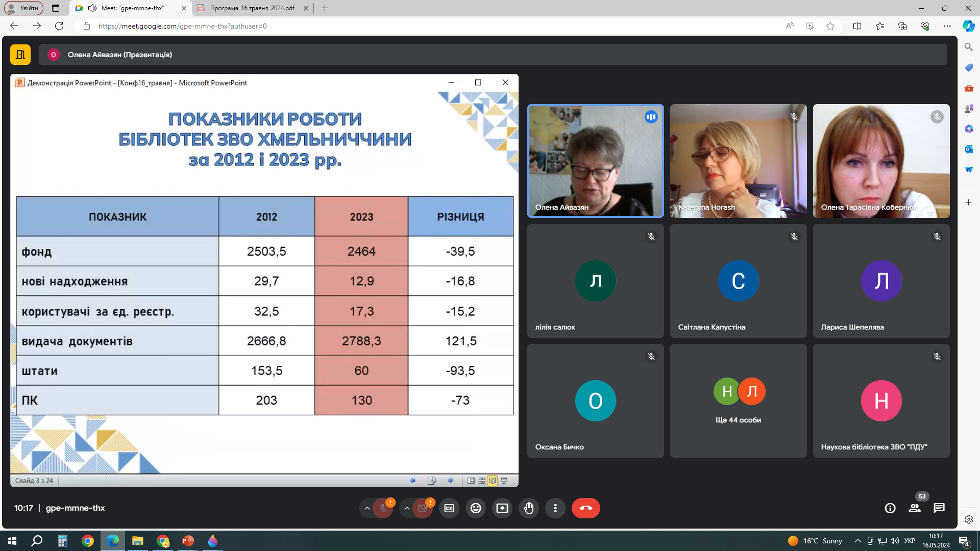The width and height of the screenshot is (980, 551).
Task: Click the "Ще 44 особи" tile
Action: click(x=738, y=400)
